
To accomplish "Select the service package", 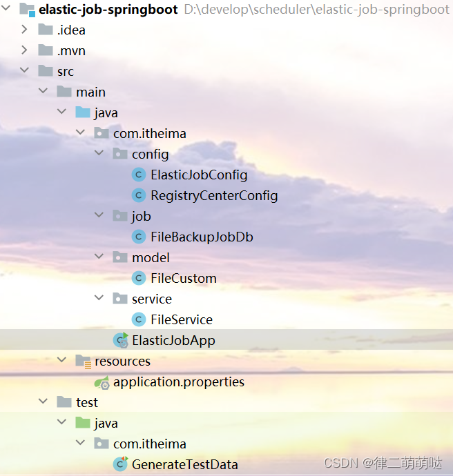I will 152,299.
